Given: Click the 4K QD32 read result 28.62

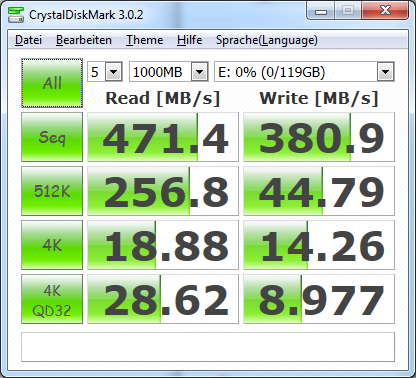Looking at the screenshot, I should (163, 299).
